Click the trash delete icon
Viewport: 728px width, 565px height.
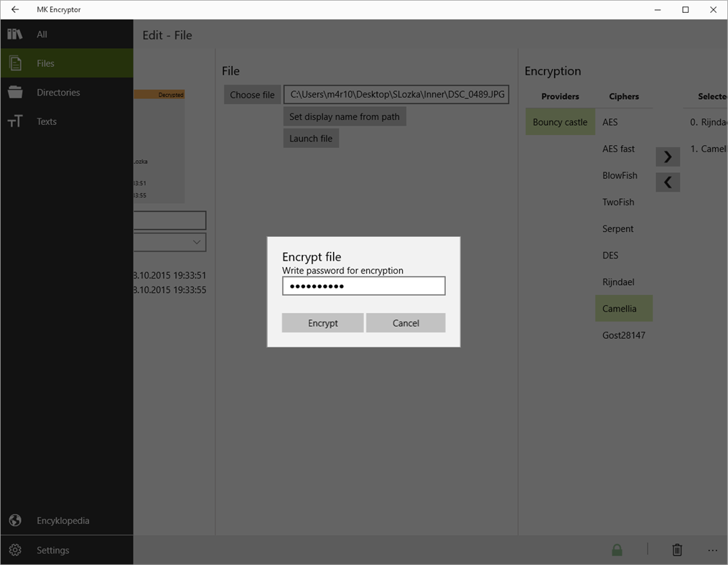(676, 549)
